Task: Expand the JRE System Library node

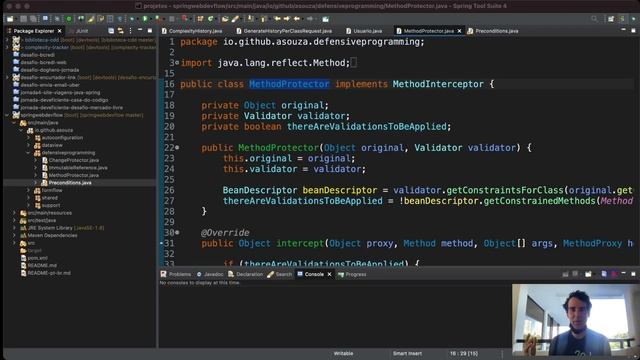Action: pos(14,228)
